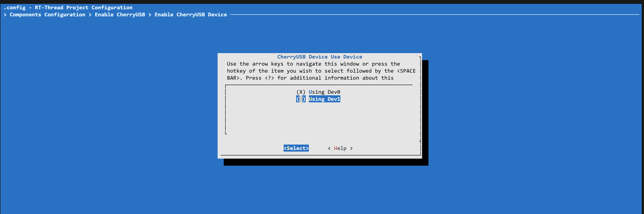
Task: Click the arrow right after 'Components Configuration'
Action: coord(90,15)
